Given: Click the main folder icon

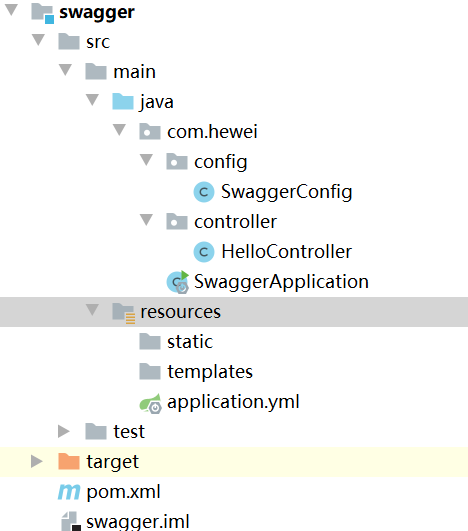Looking at the screenshot, I should tap(96, 71).
